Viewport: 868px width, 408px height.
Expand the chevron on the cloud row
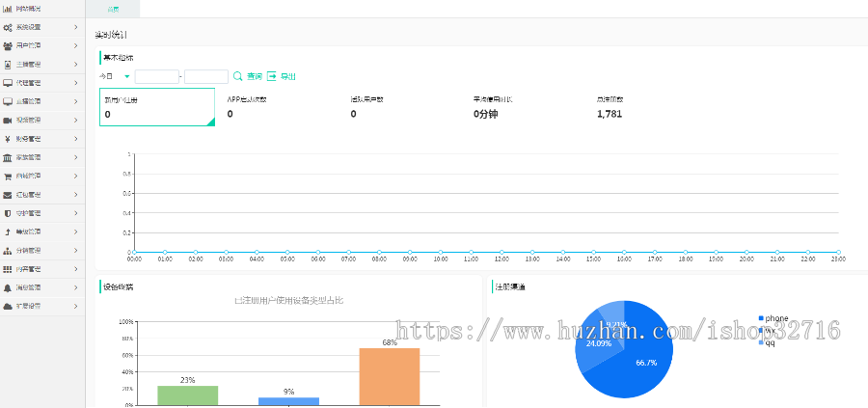point(76,306)
